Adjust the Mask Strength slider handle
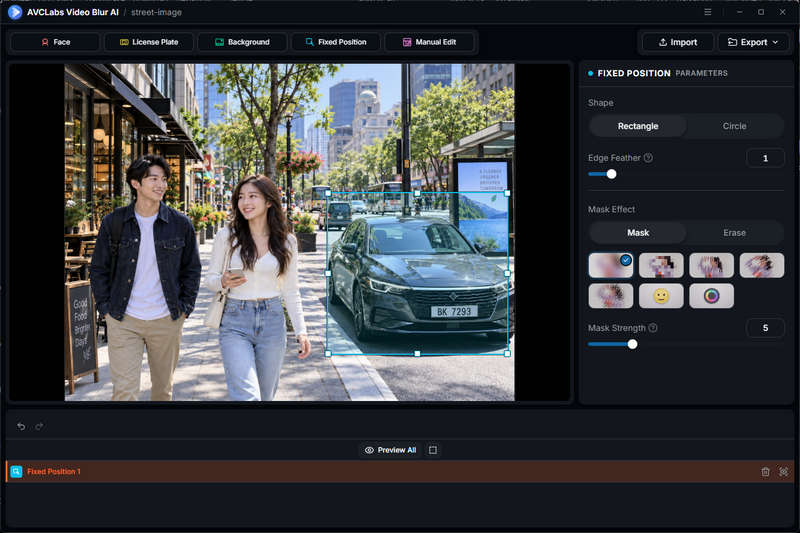The height and width of the screenshot is (533, 800). 632,344
